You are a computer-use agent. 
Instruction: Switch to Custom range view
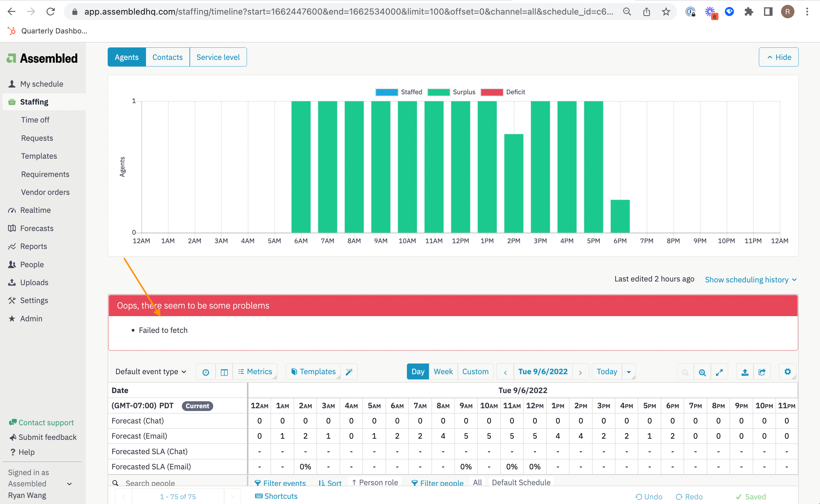475,371
